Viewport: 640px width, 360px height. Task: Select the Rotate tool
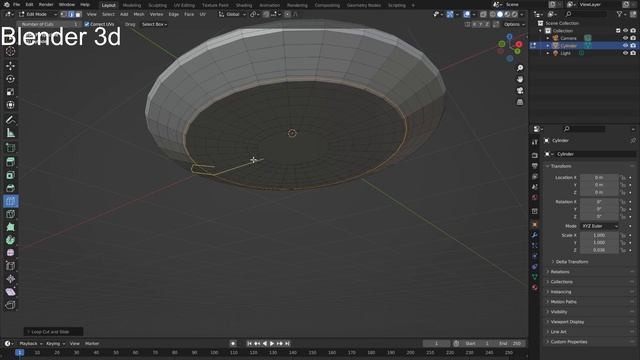11,79
